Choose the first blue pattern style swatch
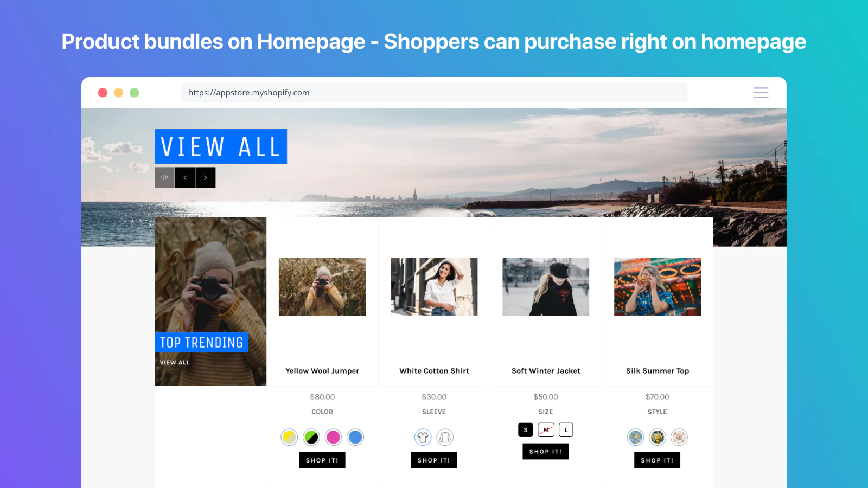The image size is (868, 488). 635,437
